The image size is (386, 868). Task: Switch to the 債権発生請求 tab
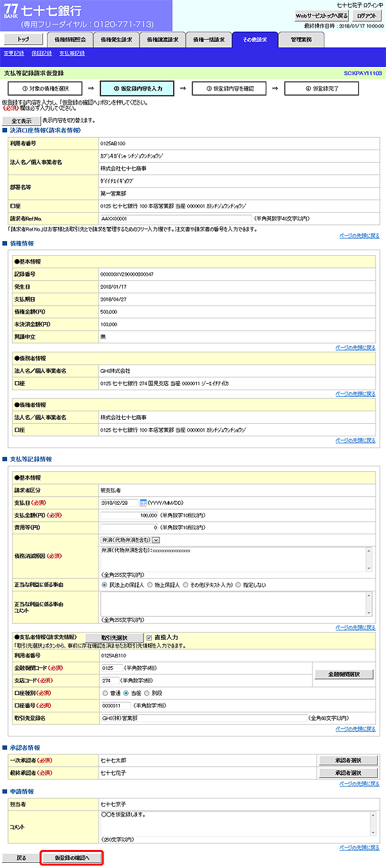pos(116,39)
